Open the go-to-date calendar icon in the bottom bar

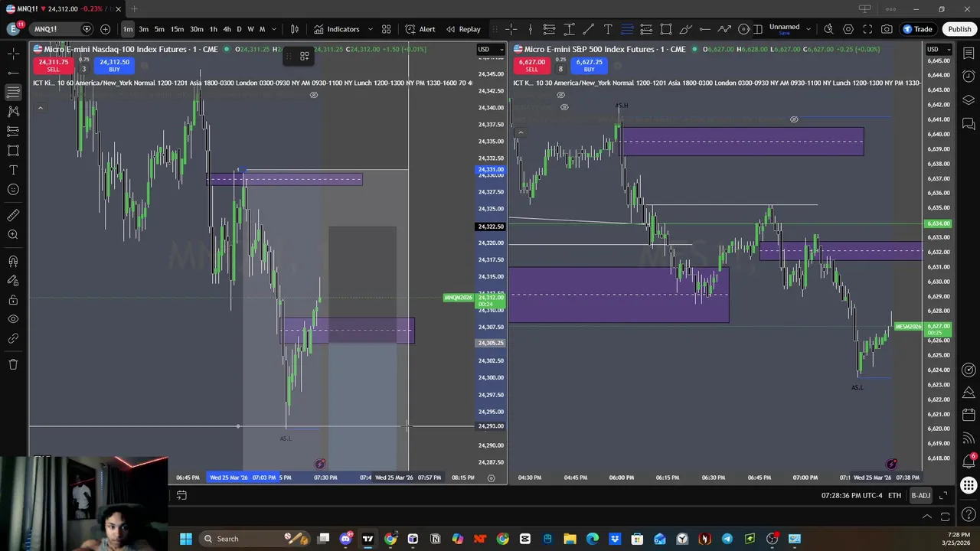181,496
